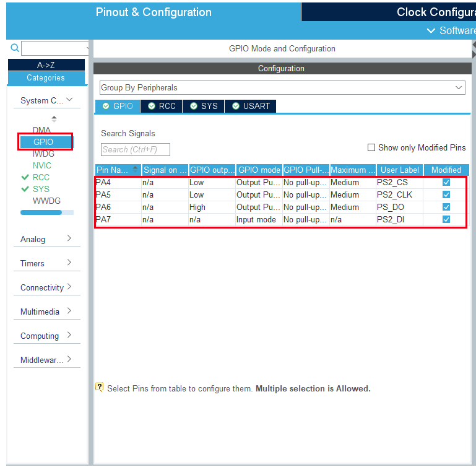Select the GPIO configuration tab
Screen dimensions: 476x467
[x=118, y=106]
